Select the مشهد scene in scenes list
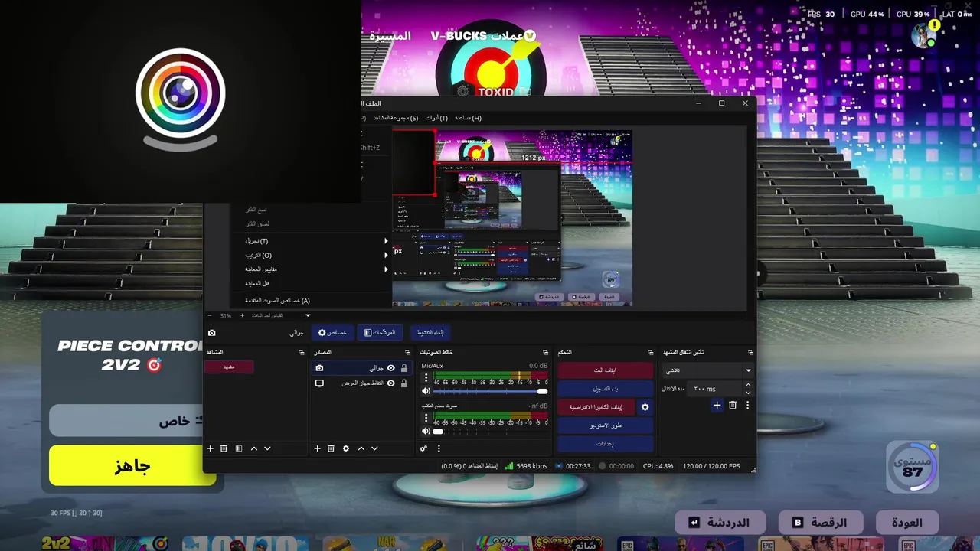 coord(228,367)
